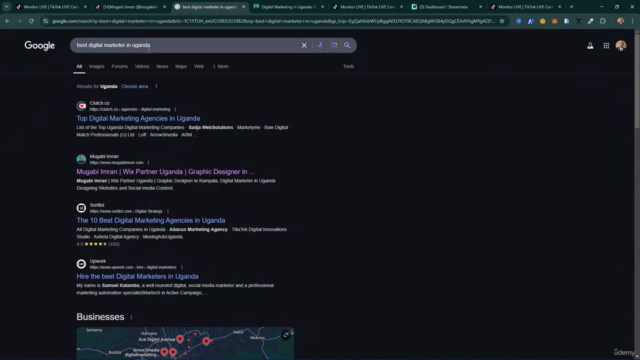Switch to Videos results
The height and width of the screenshot is (360, 640).
click(x=142, y=67)
